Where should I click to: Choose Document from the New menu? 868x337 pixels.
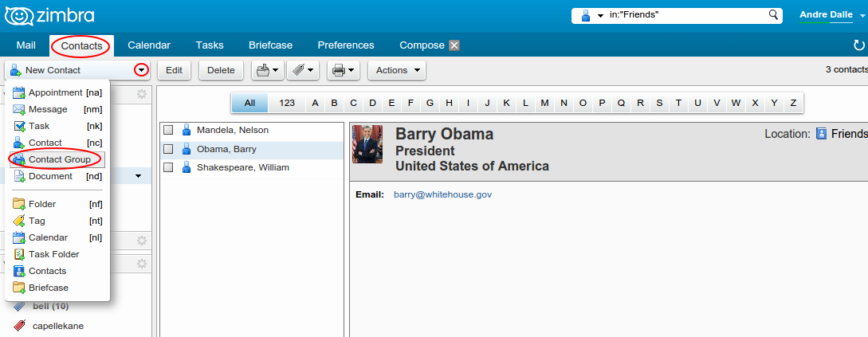(57, 176)
